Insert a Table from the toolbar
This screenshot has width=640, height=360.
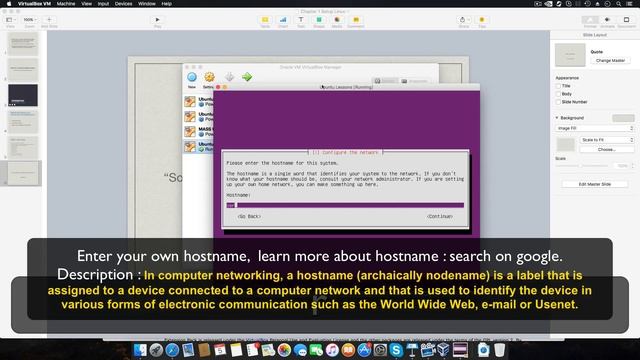click(x=265, y=20)
